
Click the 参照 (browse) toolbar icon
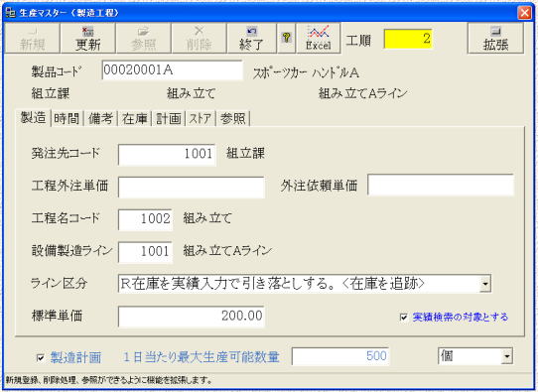pyautogui.click(x=143, y=38)
